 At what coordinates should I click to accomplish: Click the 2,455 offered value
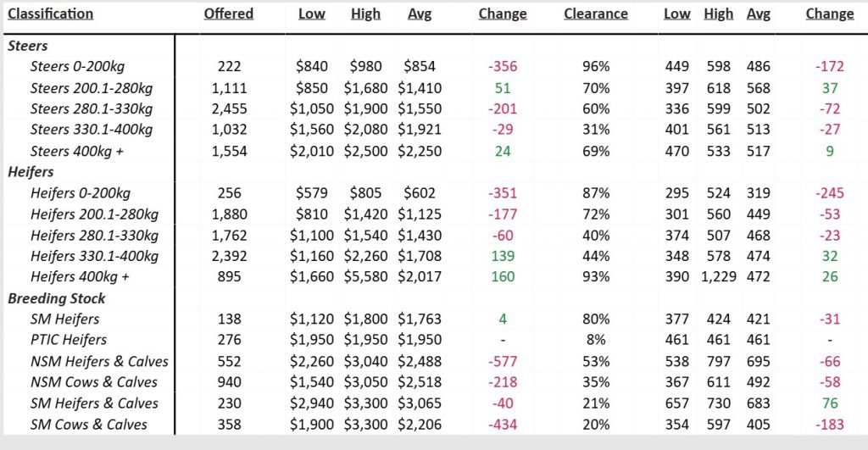tap(229, 108)
